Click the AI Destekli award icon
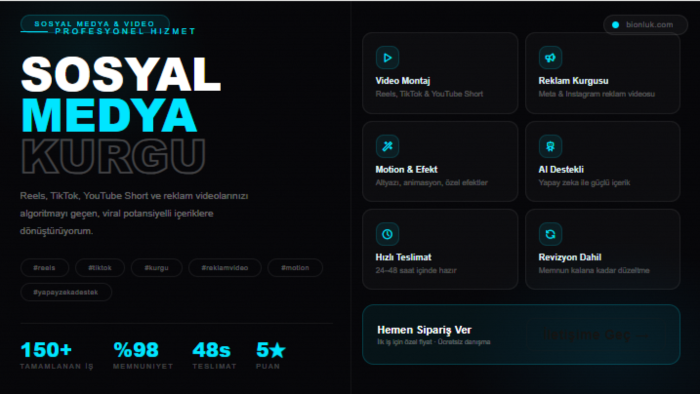The width and height of the screenshot is (700, 394). coord(550,146)
